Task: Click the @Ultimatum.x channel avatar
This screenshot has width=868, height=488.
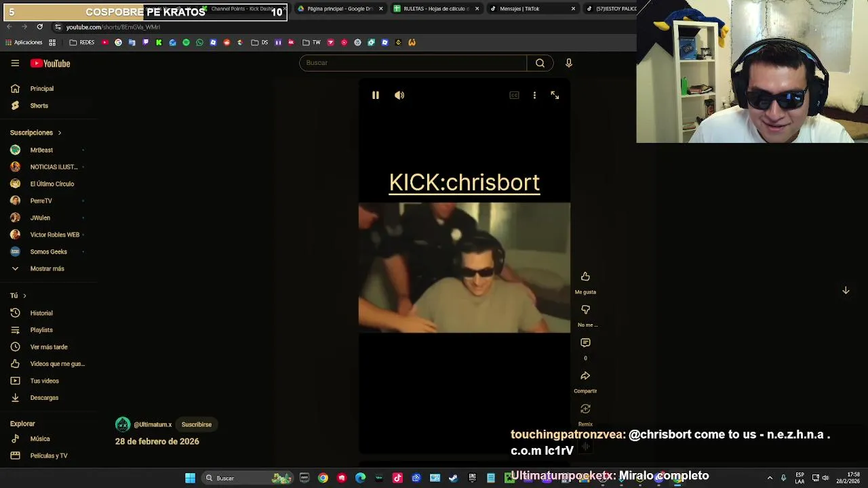Action: point(123,424)
